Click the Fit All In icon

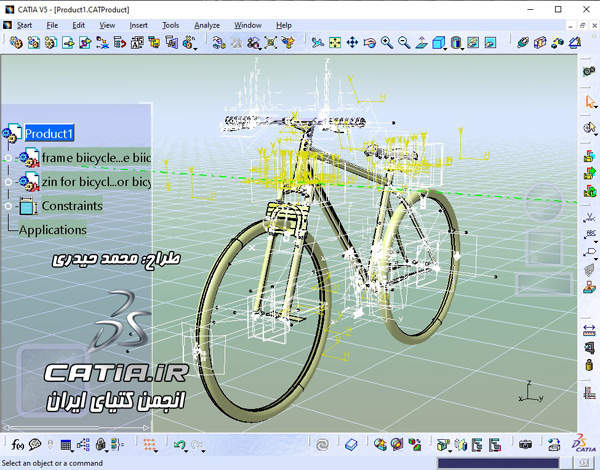click(335, 42)
